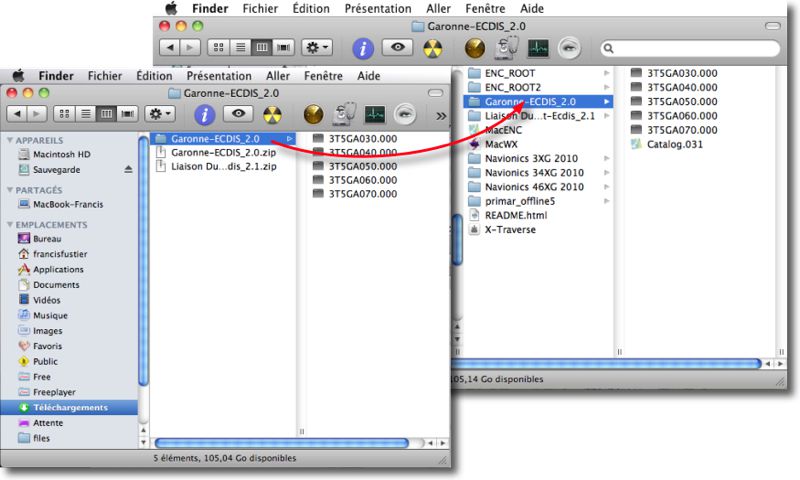Open Aide menu in back window
This screenshot has height=480, width=800.
pos(532,8)
